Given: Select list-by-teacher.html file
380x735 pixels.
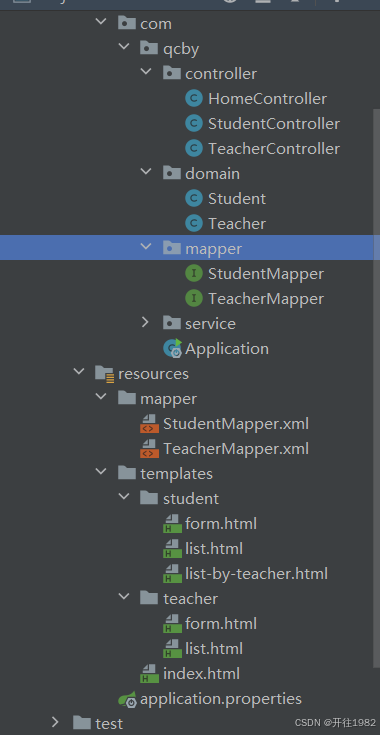Looking at the screenshot, I should [256, 574].
